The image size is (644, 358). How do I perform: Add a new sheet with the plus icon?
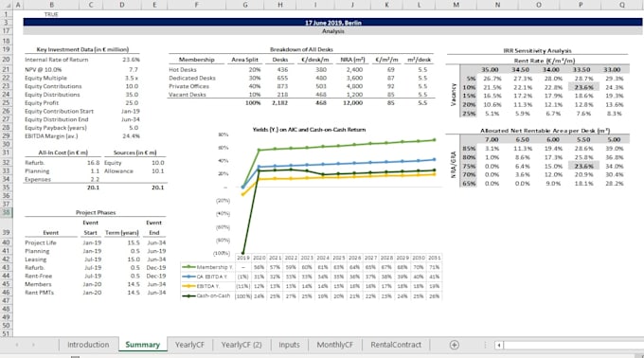(454, 345)
